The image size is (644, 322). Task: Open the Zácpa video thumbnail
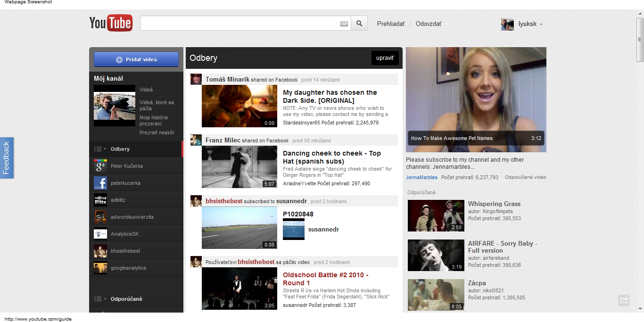436,295
